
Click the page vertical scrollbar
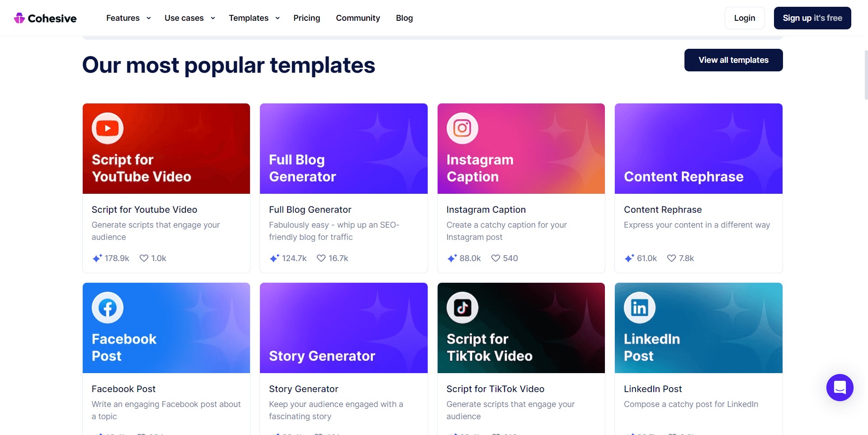866,75
